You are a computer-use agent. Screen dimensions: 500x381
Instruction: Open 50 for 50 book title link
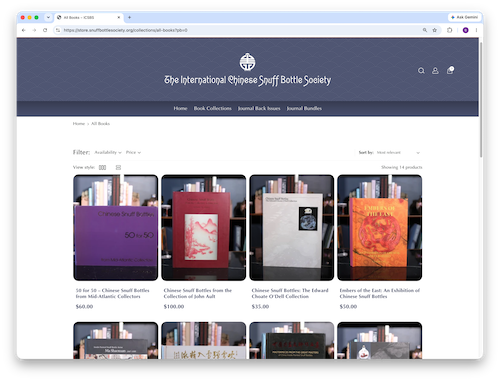(112, 293)
